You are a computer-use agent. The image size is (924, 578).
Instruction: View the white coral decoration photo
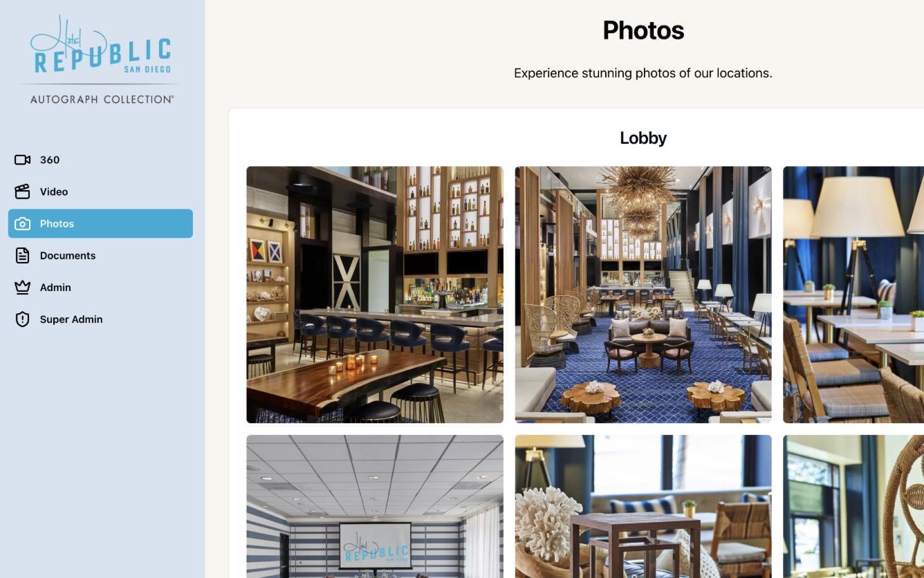[x=643, y=506]
